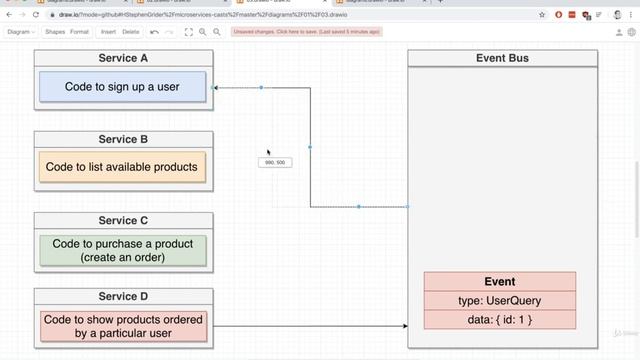Open the language globe icon

point(631,32)
